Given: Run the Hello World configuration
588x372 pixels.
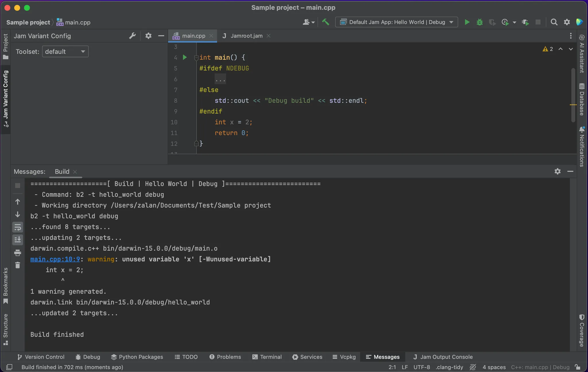Looking at the screenshot, I should pos(467,22).
